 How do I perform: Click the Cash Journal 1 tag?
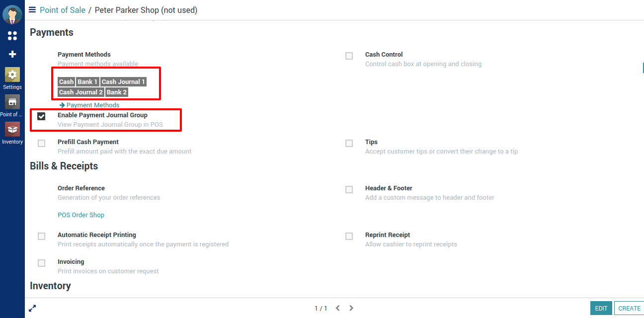(123, 82)
